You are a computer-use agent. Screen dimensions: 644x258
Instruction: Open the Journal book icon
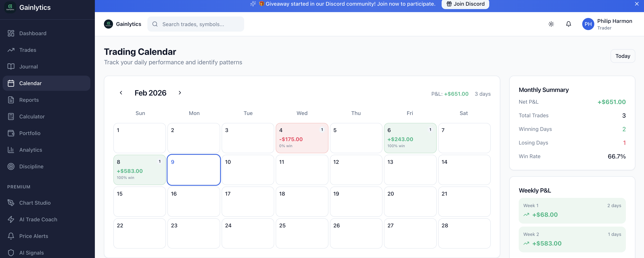tap(11, 67)
